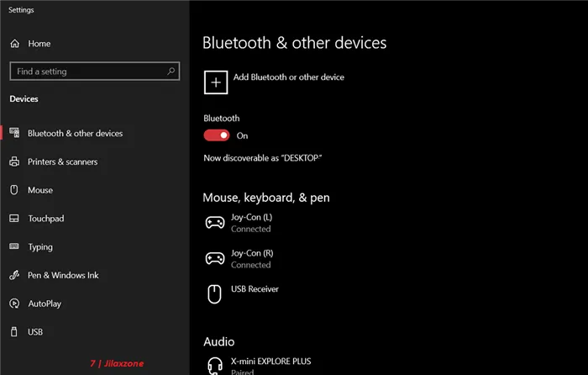Image resolution: width=588 pixels, height=375 pixels.
Task: Go to Printers & scanners
Action: [63, 161]
